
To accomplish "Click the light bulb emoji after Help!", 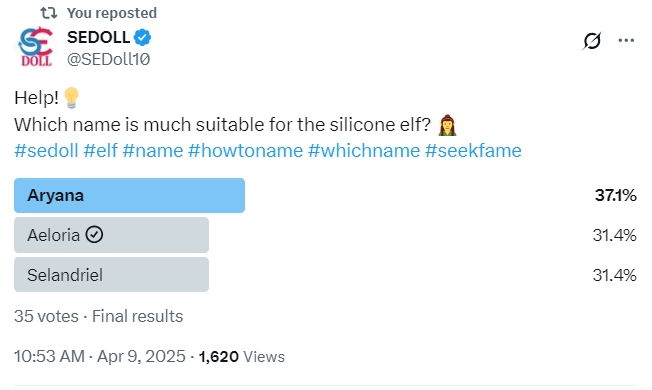I will [71, 98].
